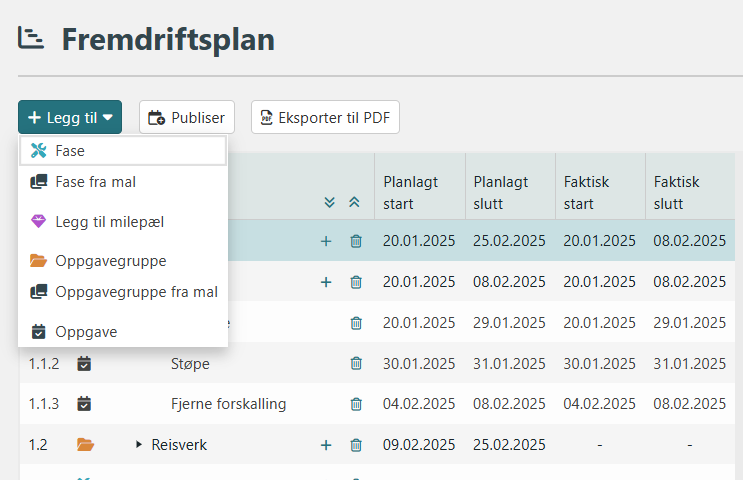Viewport: 743px width, 480px height.
Task: Expand all rows with double-down chevron
Action: pos(330,202)
